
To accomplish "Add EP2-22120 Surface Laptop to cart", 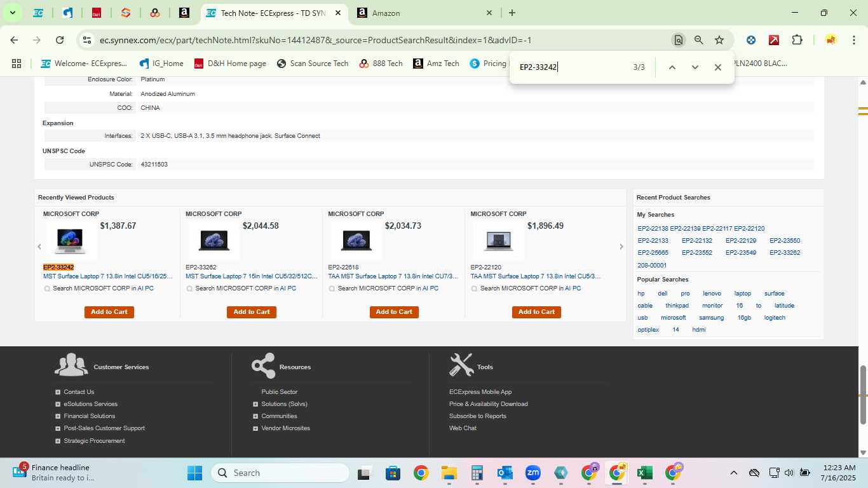I will pos(536,312).
